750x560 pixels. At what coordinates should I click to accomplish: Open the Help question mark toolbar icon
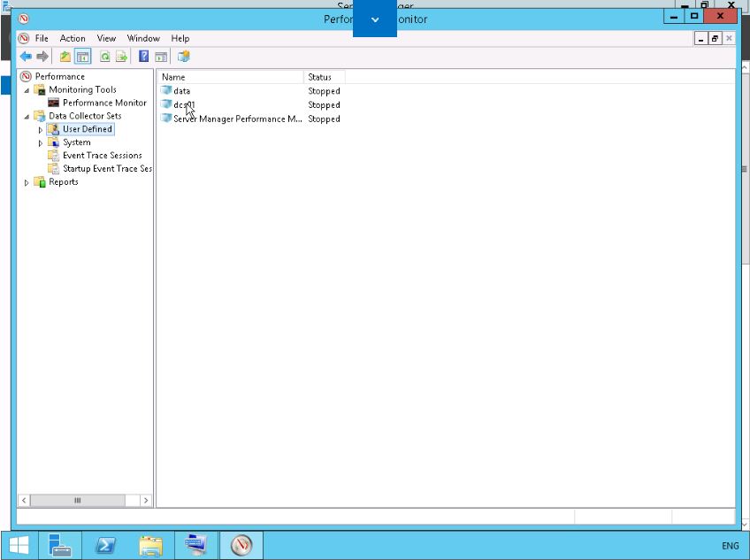tap(143, 57)
